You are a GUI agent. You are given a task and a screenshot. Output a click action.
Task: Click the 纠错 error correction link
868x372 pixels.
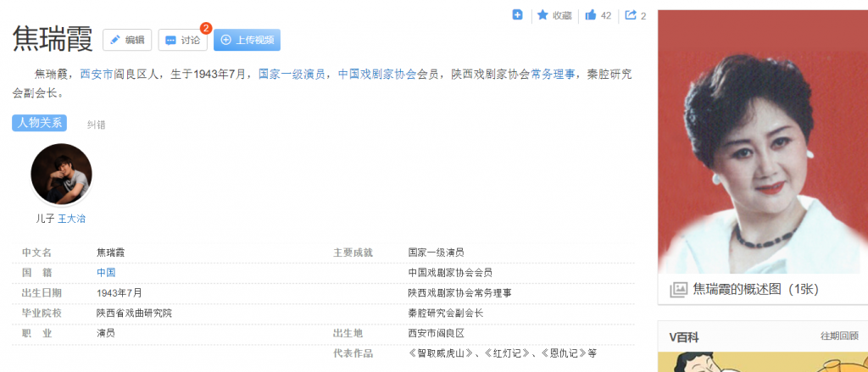click(97, 125)
